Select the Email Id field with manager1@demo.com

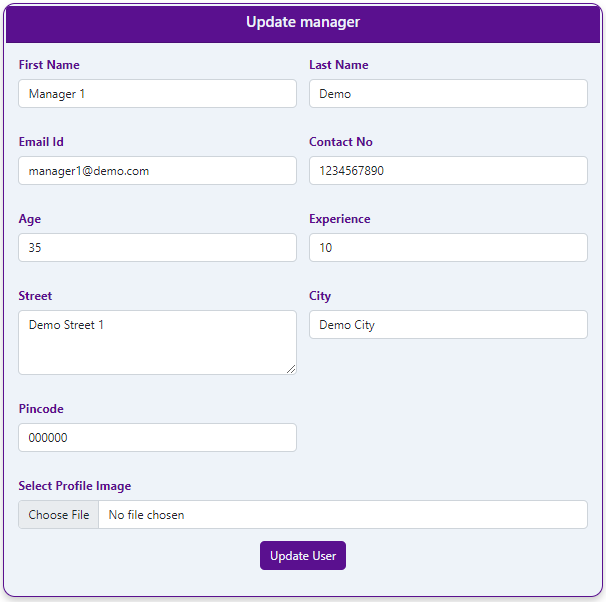point(157,170)
